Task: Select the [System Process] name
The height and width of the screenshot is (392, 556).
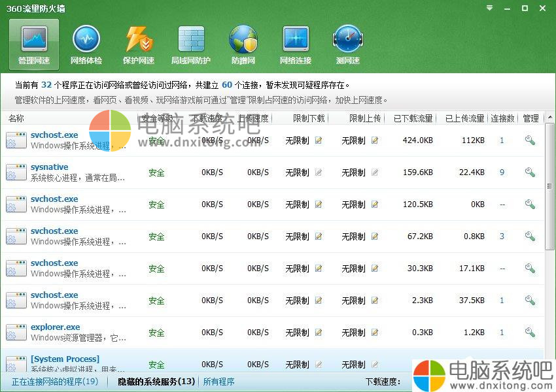Action: point(65,359)
